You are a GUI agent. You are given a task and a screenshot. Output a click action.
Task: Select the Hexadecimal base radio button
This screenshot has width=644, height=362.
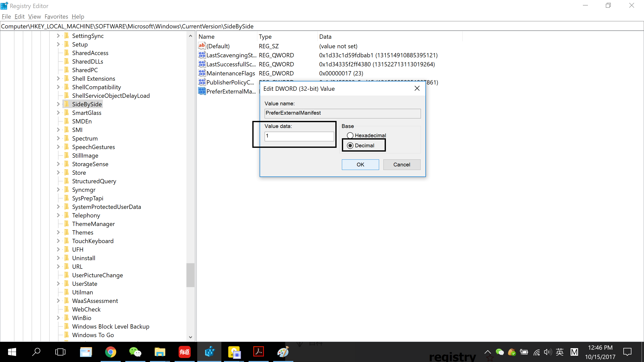coord(350,135)
